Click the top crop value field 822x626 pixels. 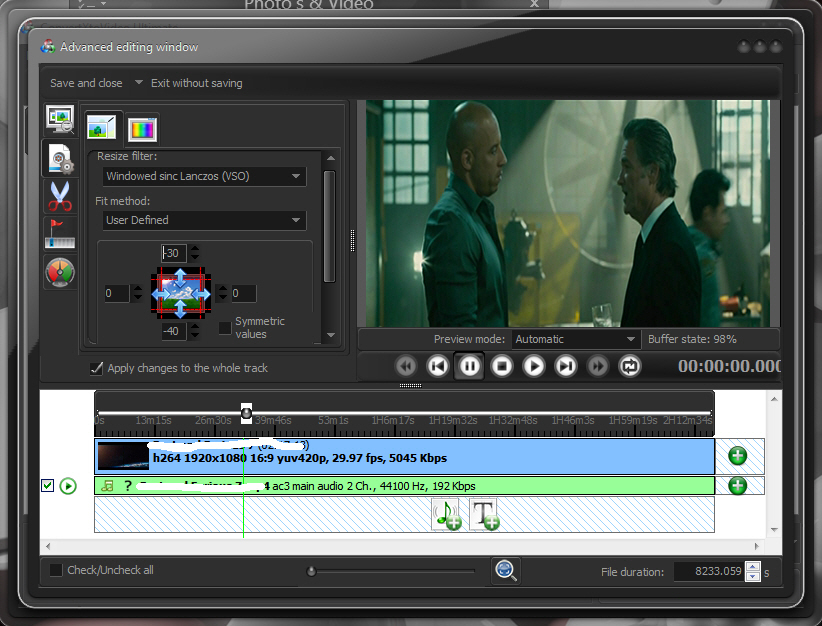tap(174, 253)
